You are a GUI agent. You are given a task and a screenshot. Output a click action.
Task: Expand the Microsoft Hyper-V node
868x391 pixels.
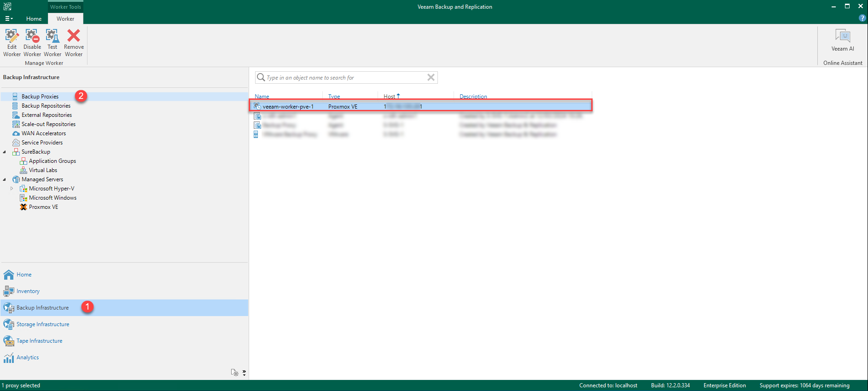click(x=12, y=189)
